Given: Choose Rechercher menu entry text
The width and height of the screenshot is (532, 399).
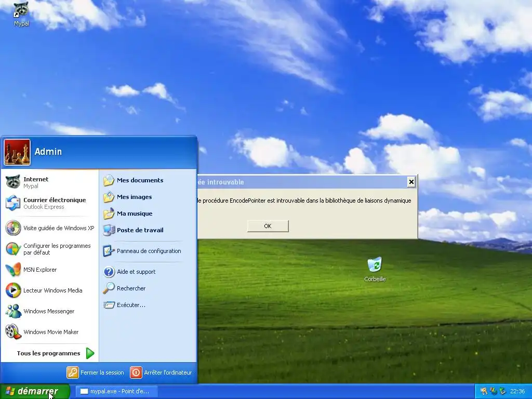Looking at the screenshot, I should point(131,288).
